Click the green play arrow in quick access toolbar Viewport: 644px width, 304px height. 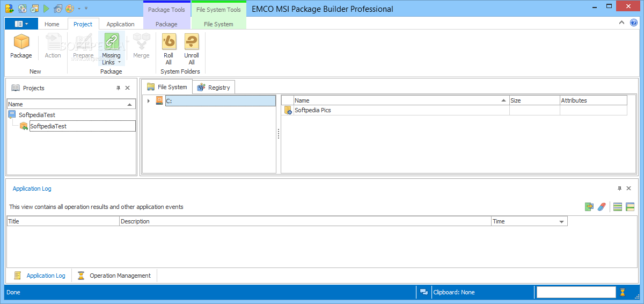(x=46, y=9)
